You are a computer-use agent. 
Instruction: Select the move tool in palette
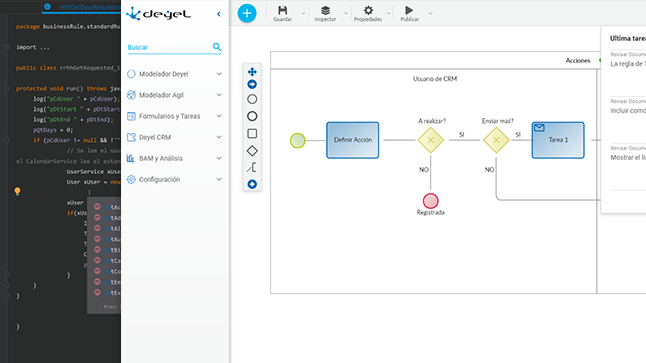tap(252, 72)
